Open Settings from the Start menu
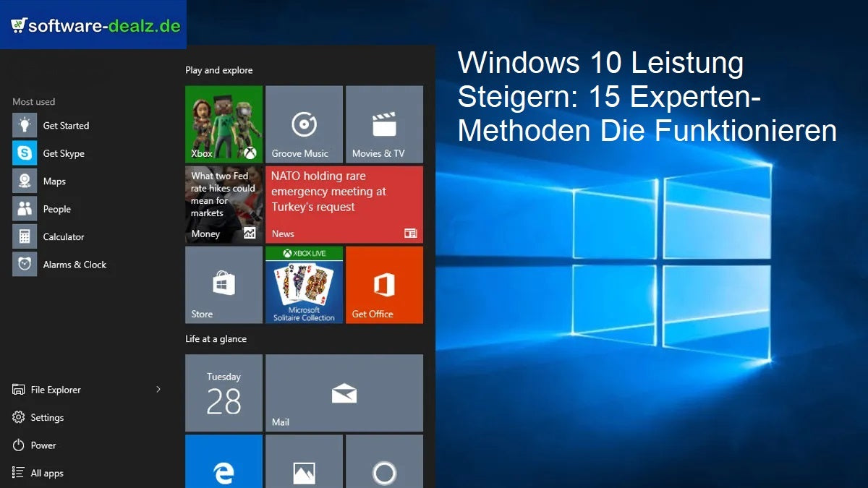The image size is (868, 488). coord(45,417)
